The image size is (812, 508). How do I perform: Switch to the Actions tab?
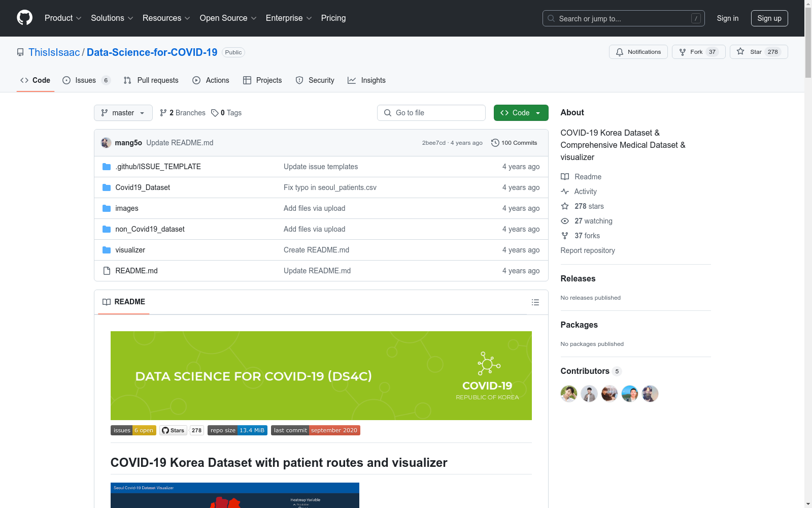tap(211, 80)
